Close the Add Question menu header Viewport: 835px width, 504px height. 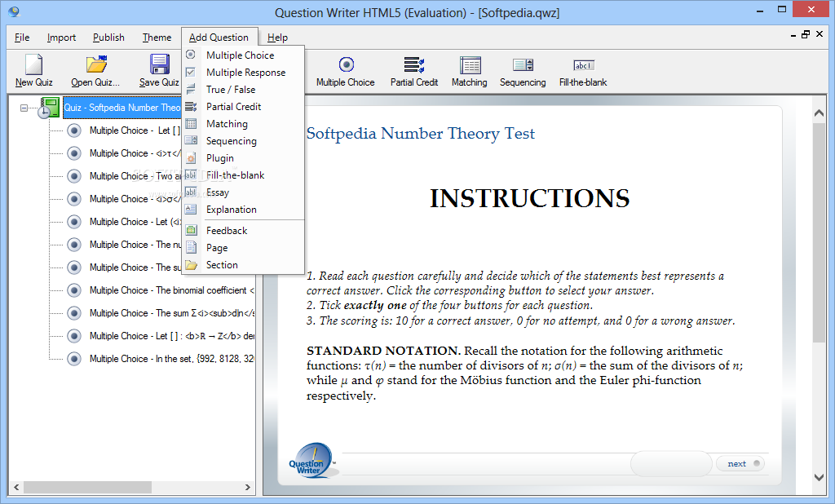coord(219,38)
